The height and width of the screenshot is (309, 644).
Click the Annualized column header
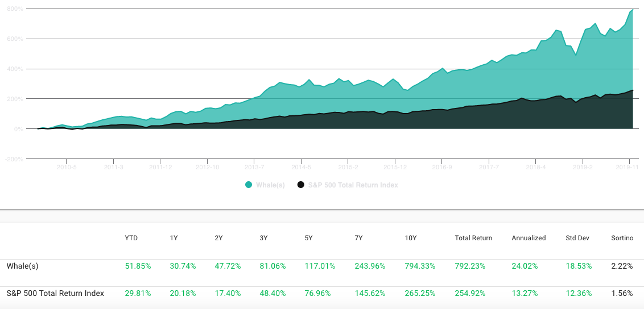pyautogui.click(x=529, y=238)
